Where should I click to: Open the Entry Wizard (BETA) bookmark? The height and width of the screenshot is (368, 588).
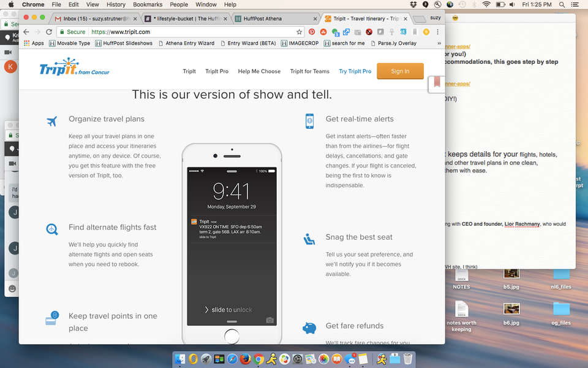pos(248,43)
